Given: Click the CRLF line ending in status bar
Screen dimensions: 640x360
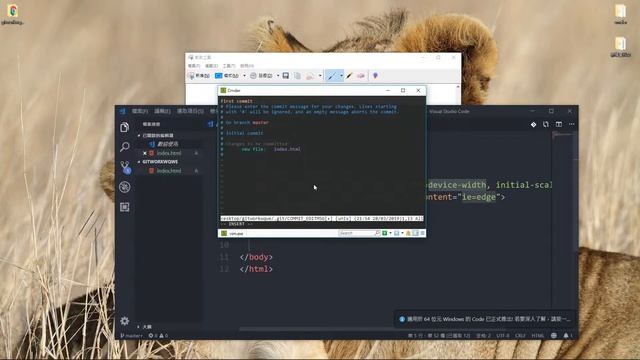Looking at the screenshot, I should pyautogui.click(x=520, y=336).
